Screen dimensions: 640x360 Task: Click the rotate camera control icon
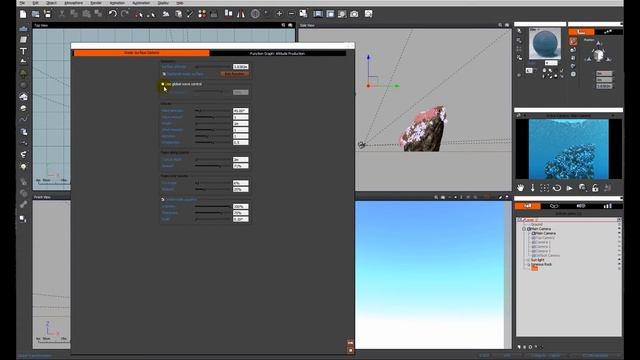pyautogui.click(x=557, y=188)
